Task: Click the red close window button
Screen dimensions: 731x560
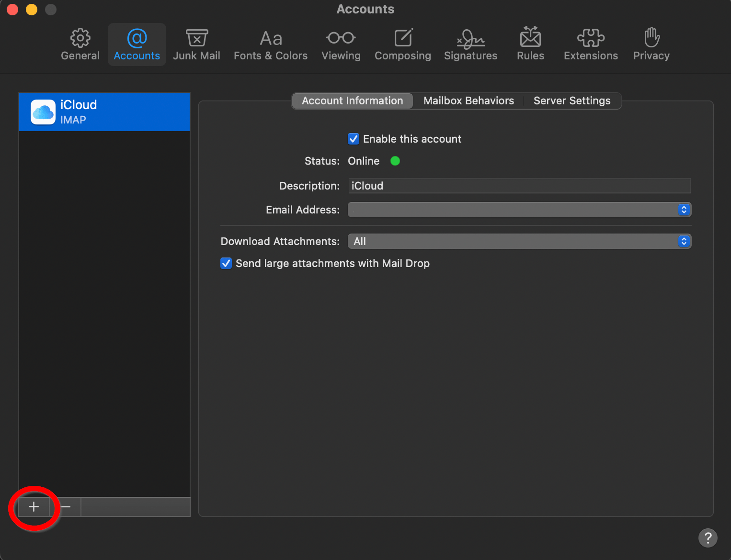Action: [x=12, y=10]
